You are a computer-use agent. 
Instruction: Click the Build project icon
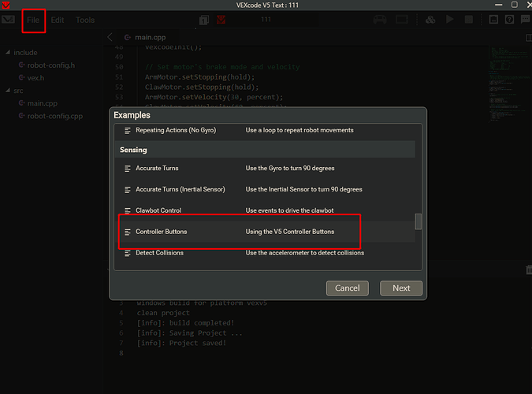(x=430, y=20)
